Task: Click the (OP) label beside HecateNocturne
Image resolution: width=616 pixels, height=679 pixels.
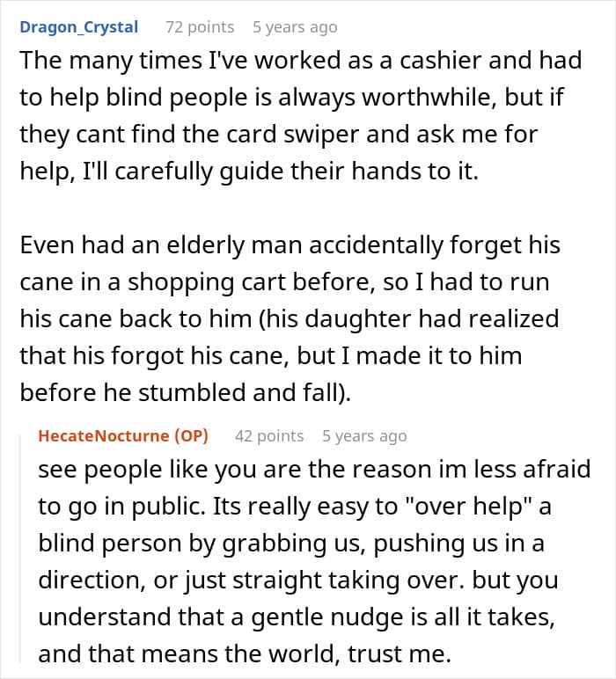Action: click(x=192, y=435)
